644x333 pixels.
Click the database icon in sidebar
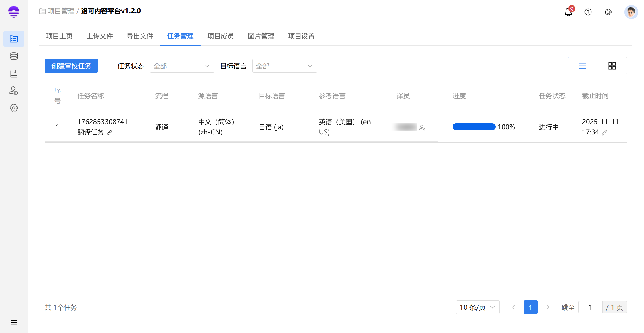pos(14,56)
